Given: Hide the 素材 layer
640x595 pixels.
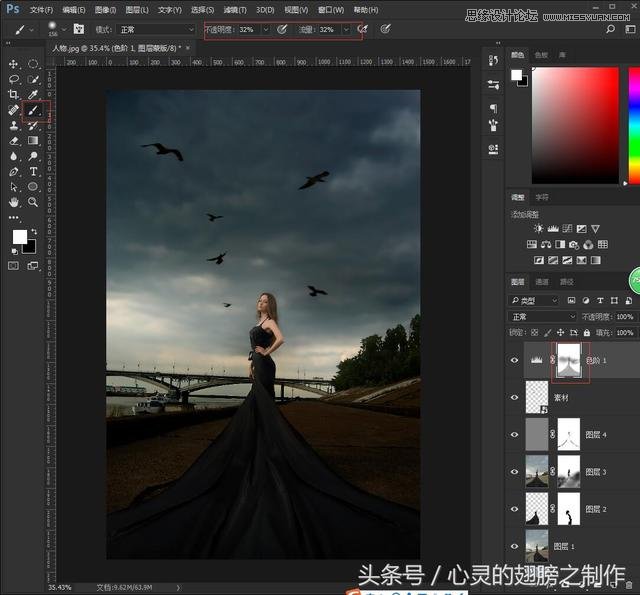Looking at the screenshot, I should 516,396.
